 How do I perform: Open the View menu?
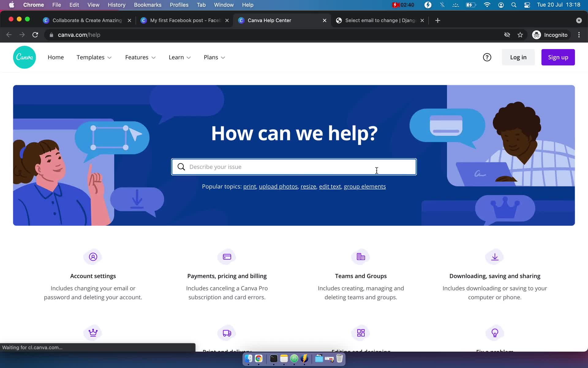[93, 5]
